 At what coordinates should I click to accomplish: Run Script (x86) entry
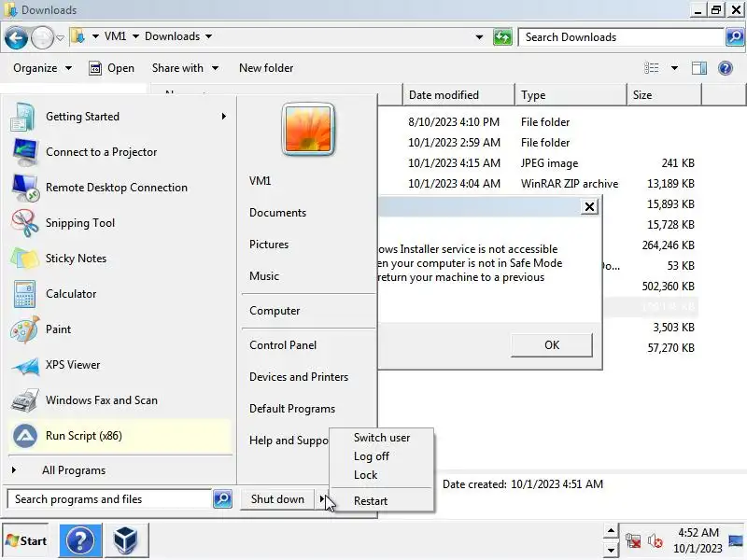pos(120,436)
